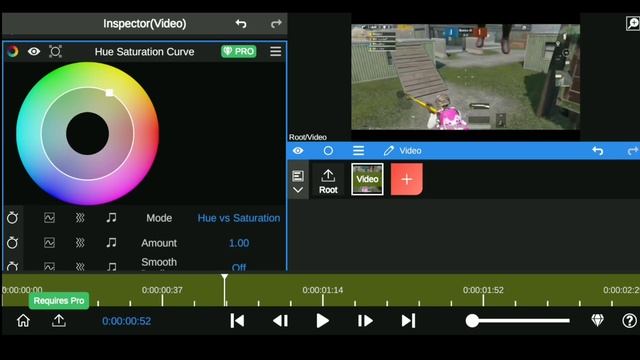Viewport: 640px width, 360px height.
Task: Click the pencil Video rename button
Action: tap(402, 151)
